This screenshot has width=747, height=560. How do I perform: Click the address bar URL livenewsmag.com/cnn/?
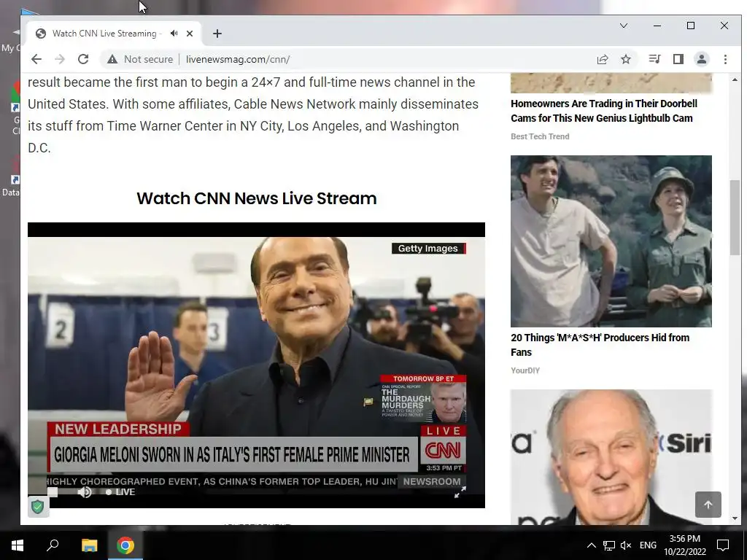point(238,59)
